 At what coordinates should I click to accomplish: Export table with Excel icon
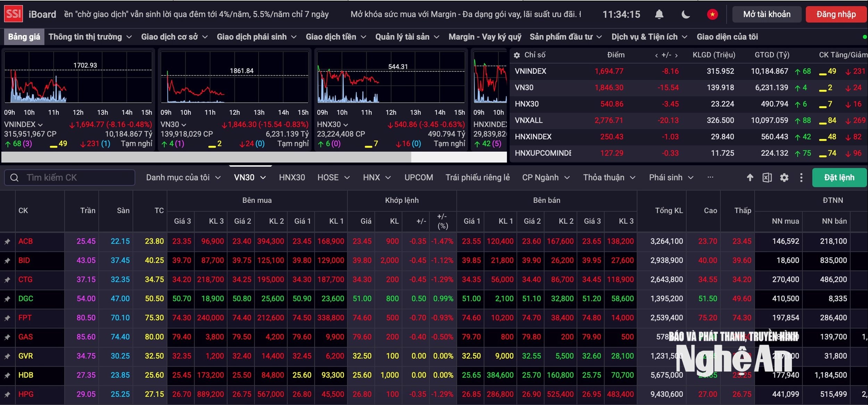pyautogui.click(x=767, y=178)
